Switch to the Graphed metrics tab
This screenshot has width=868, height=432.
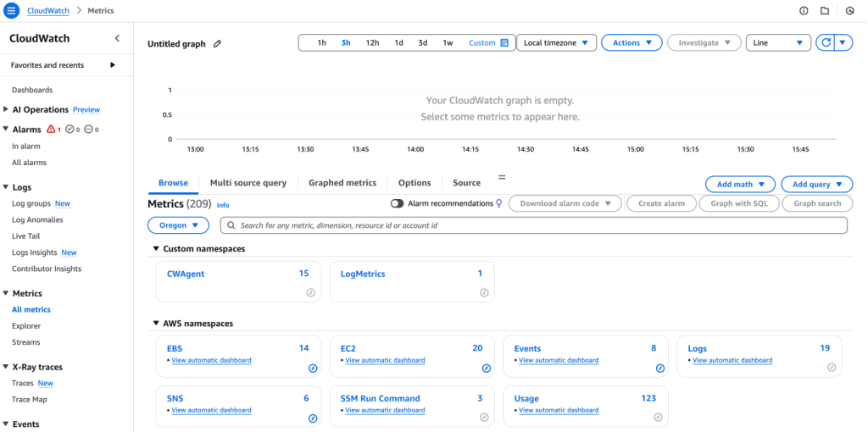pyautogui.click(x=342, y=183)
